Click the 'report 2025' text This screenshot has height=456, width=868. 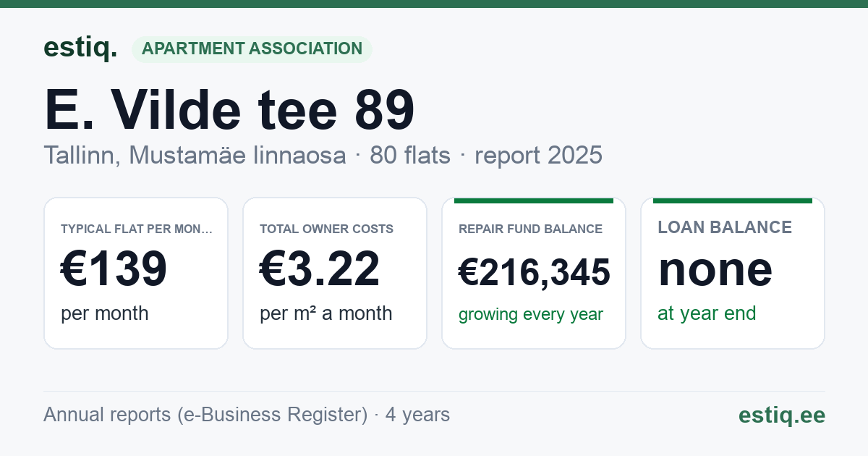click(538, 156)
